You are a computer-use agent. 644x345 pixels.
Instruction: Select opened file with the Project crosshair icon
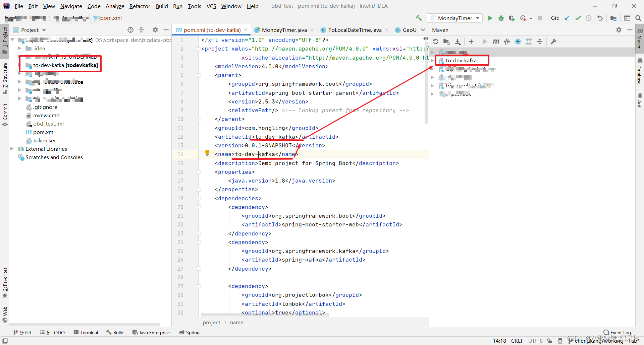click(130, 30)
